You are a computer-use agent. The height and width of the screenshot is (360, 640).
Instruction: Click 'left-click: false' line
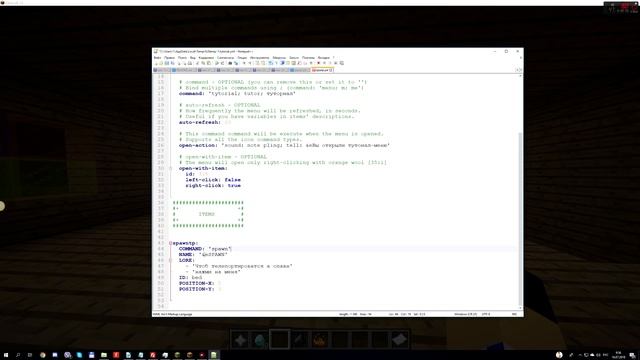point(213,180)
